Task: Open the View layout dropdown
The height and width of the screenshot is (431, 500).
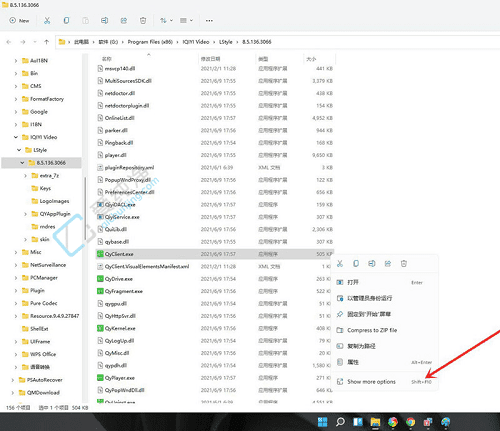Action: 186,21
